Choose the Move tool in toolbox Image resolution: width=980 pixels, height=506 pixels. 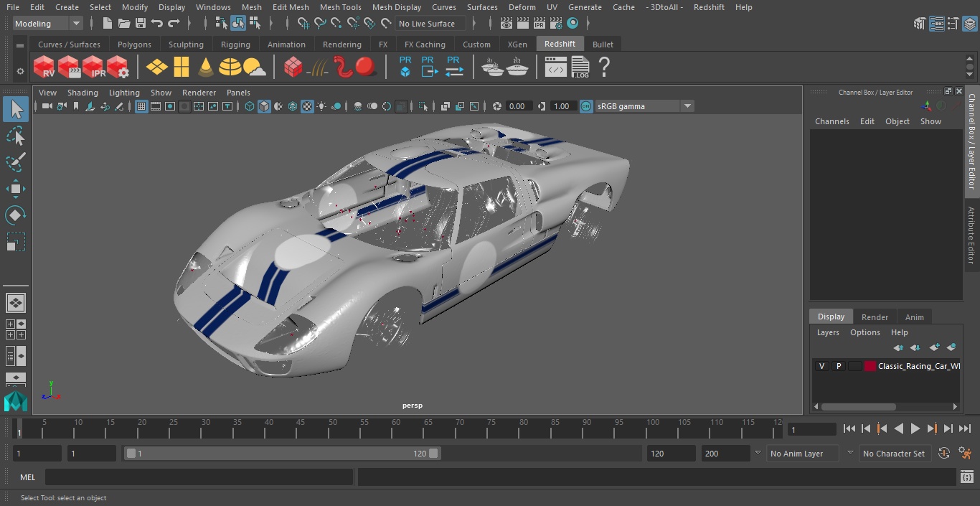tap(15, 189)
